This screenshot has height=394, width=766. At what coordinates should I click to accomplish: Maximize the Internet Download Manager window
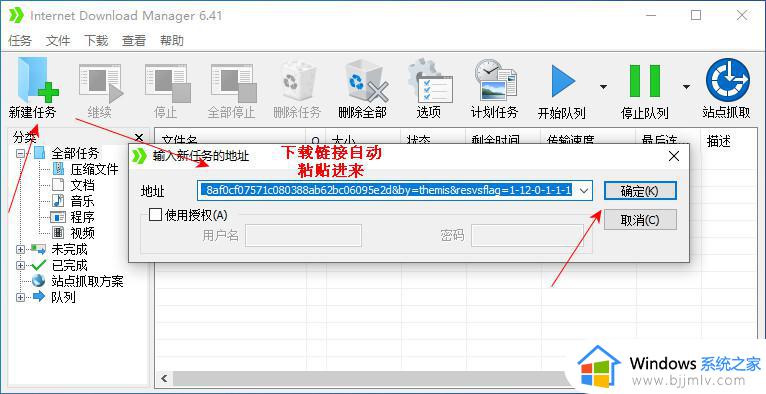tap(696, 15)
